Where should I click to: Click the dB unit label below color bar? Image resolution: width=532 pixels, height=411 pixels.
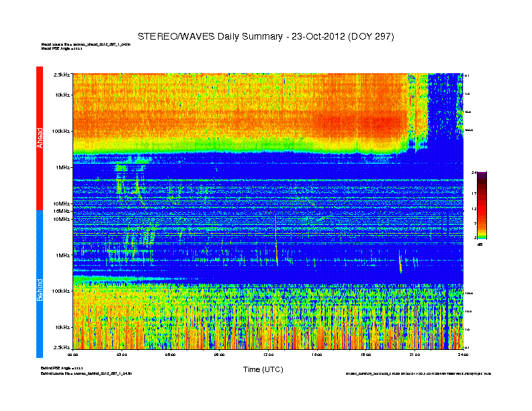480,244
